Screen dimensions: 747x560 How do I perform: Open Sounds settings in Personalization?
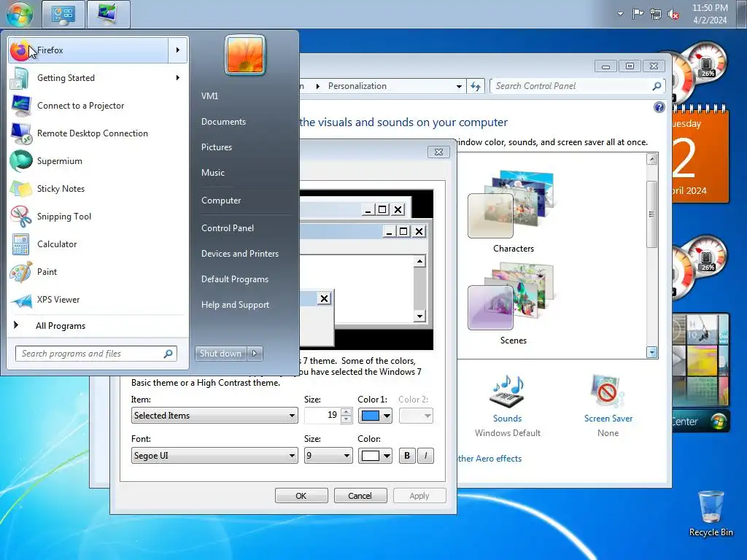point(508,391)
